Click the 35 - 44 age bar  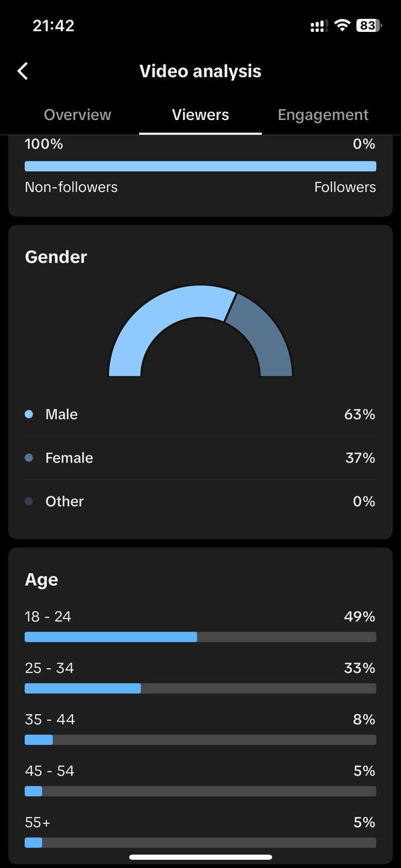(200, 740)
